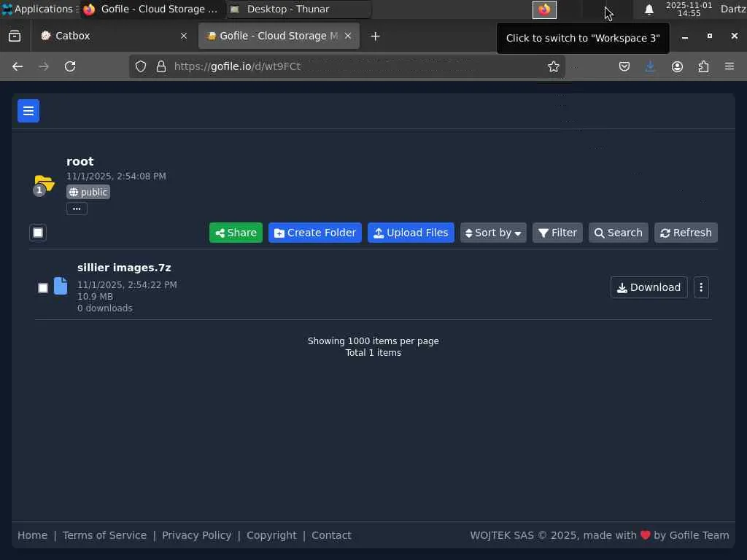Click the blank third workspace switcher cell
747x560 pixels.
click(x=594, y=9)
